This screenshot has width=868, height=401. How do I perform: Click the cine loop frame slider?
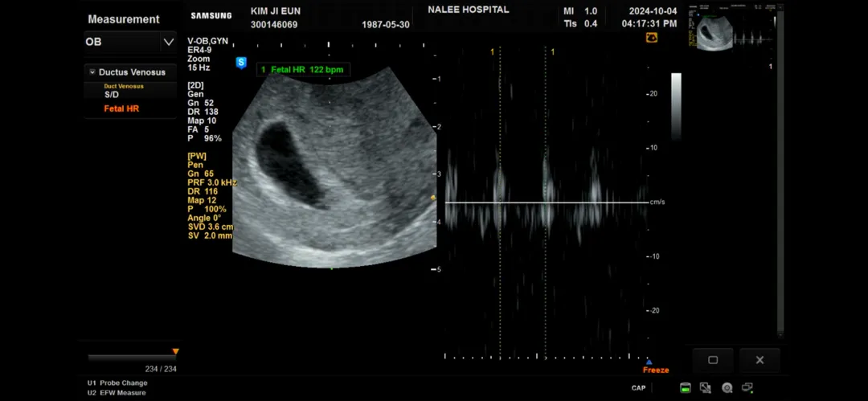click(132, 358)
